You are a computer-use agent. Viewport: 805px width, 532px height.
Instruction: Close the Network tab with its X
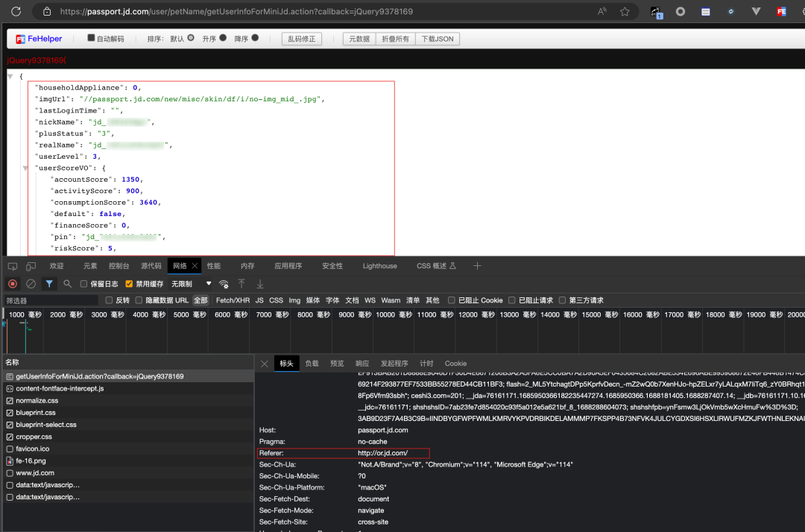(195, 266)
